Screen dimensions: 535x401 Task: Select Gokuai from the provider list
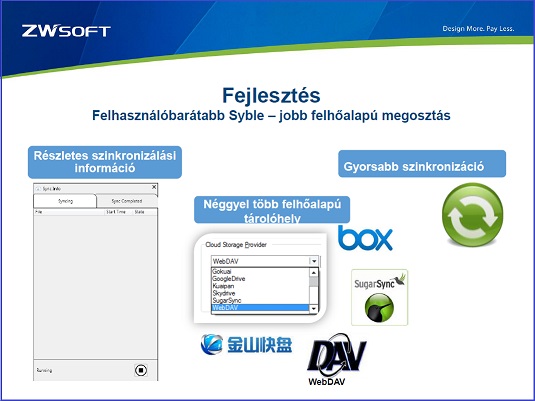point(260,272)
